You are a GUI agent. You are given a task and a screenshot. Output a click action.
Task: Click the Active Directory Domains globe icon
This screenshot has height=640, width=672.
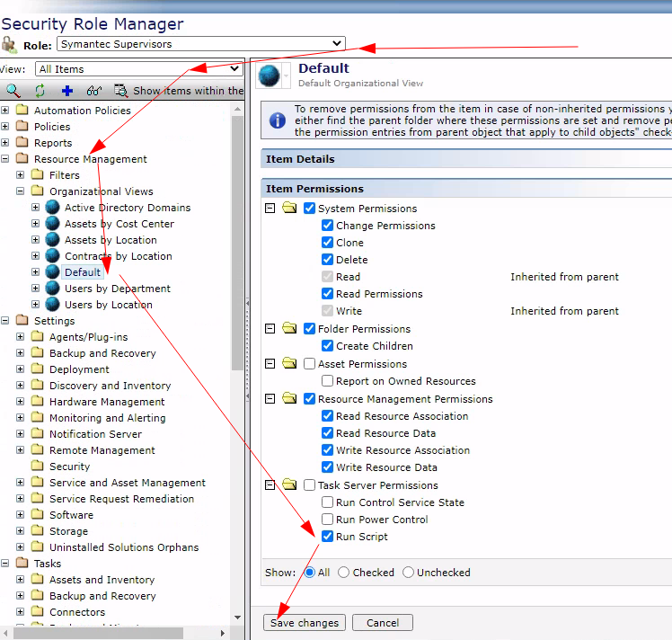tap(53, 208)
